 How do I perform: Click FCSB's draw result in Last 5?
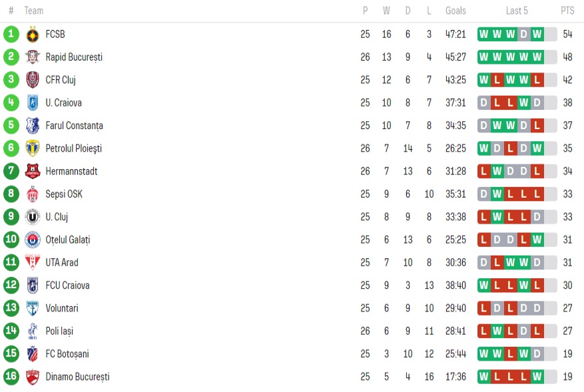pyautogui.click(x=523, y=34)
